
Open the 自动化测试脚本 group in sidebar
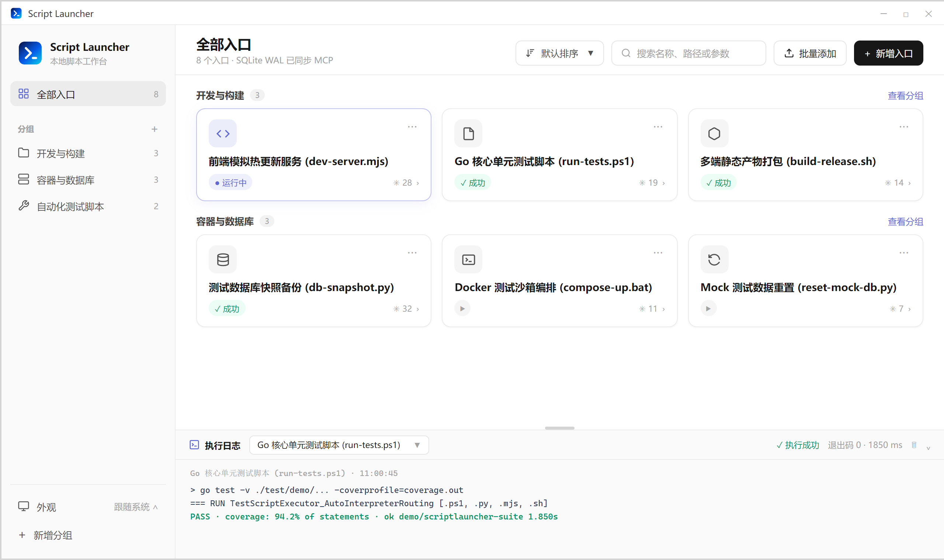pos(88,206)
